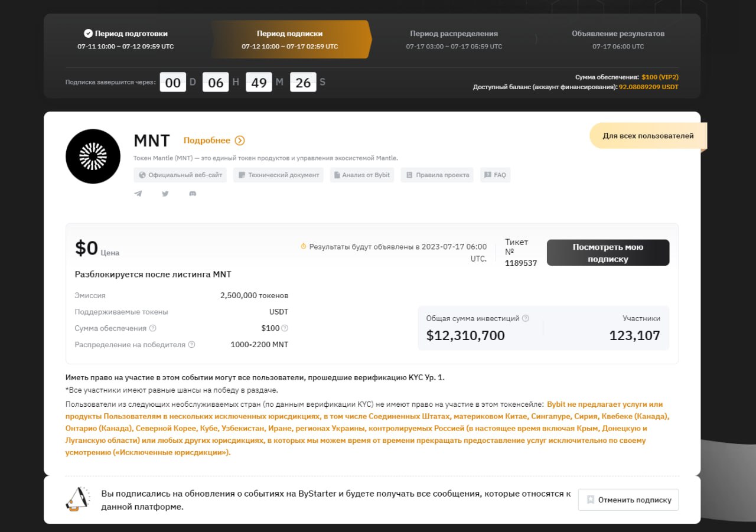Select Объявление результатов stage

pos(618,39)
